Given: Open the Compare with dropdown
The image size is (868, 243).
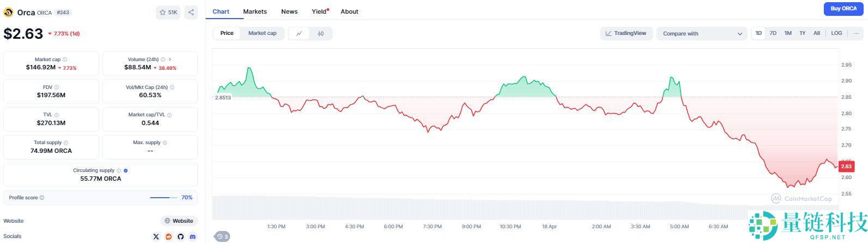Looking at the screenshot, I should pos(702,34).
